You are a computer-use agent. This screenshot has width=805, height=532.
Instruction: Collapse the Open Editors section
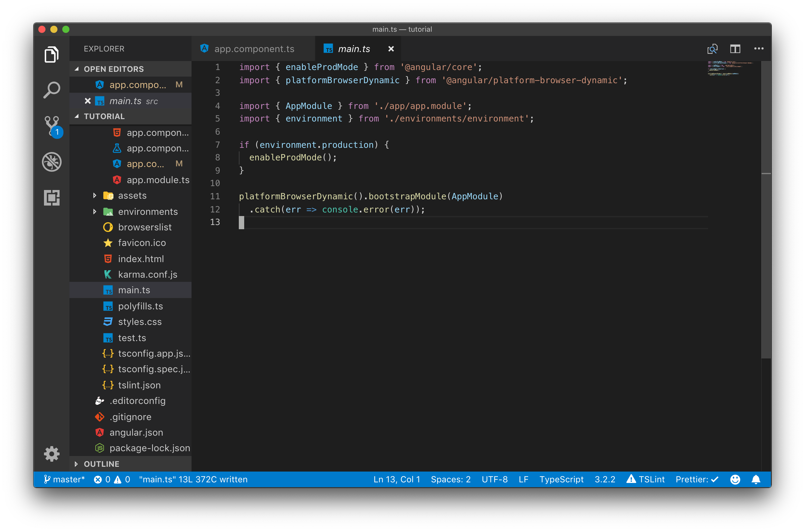click(130, 69)
